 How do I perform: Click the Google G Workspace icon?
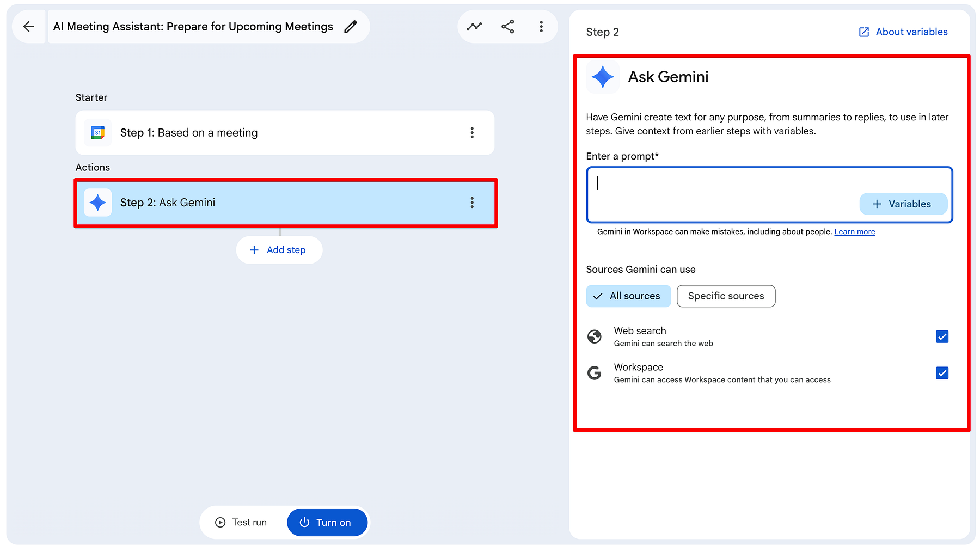click(x=595, y=373)
